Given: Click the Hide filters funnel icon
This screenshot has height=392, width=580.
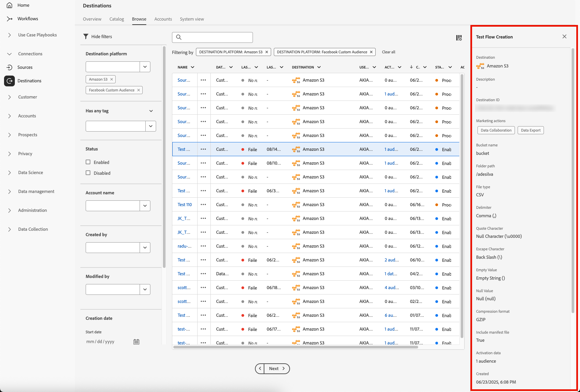Looking at the screenshot, I should pyautogui.click(x=86, y=36).
